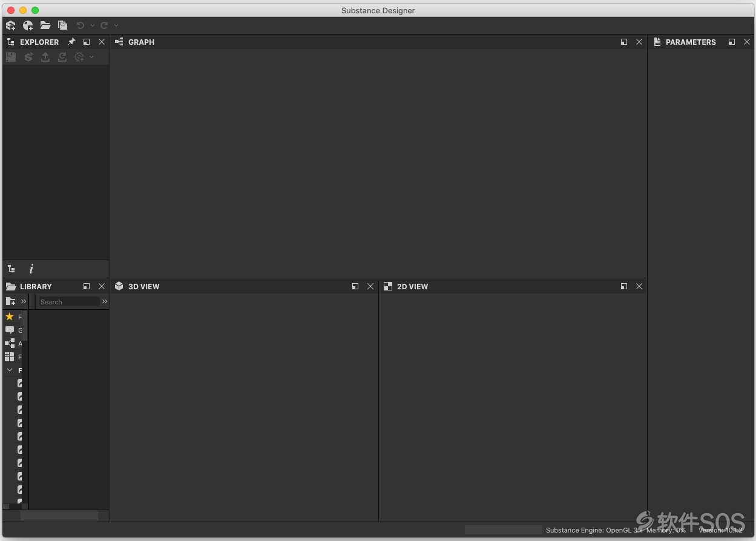Add a new Library filter folder

tap(11, 301)
